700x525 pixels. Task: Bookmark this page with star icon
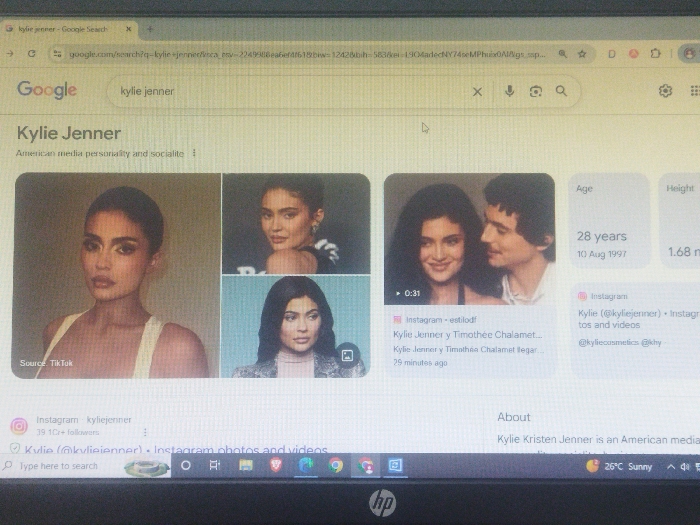[582, 54]
